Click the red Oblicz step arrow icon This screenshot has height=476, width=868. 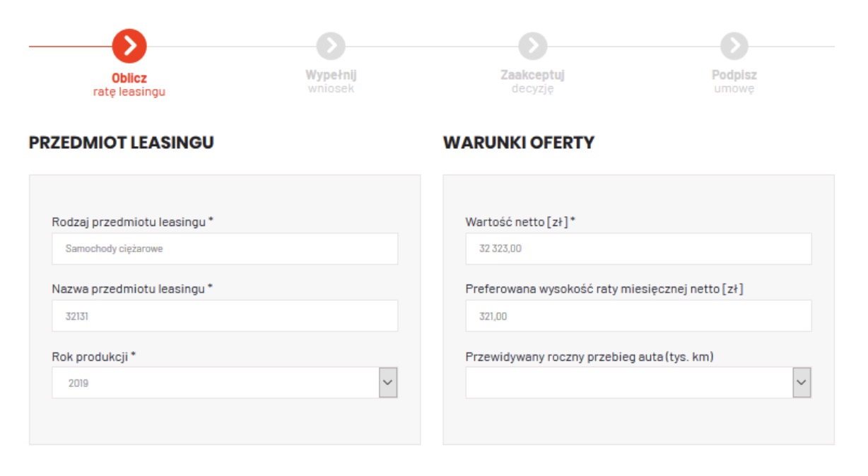pyautogui.click(x=129, y=46)
